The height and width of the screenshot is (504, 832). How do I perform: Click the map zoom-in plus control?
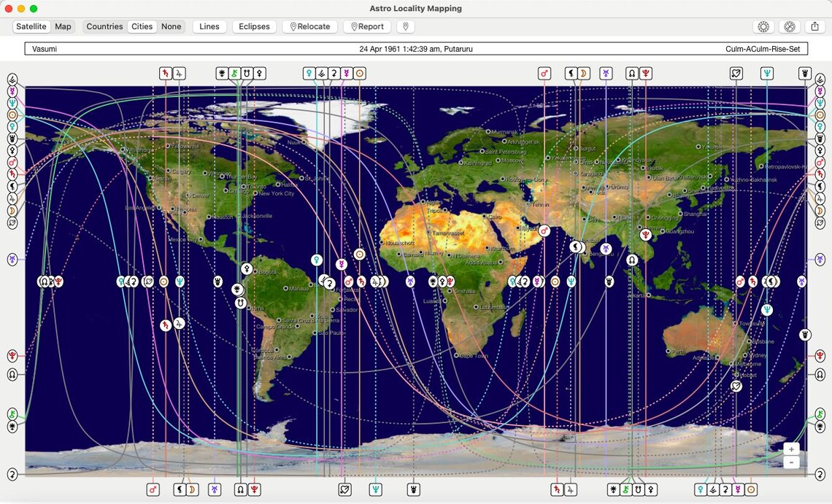pyautogui.click(x=791, y=449)
